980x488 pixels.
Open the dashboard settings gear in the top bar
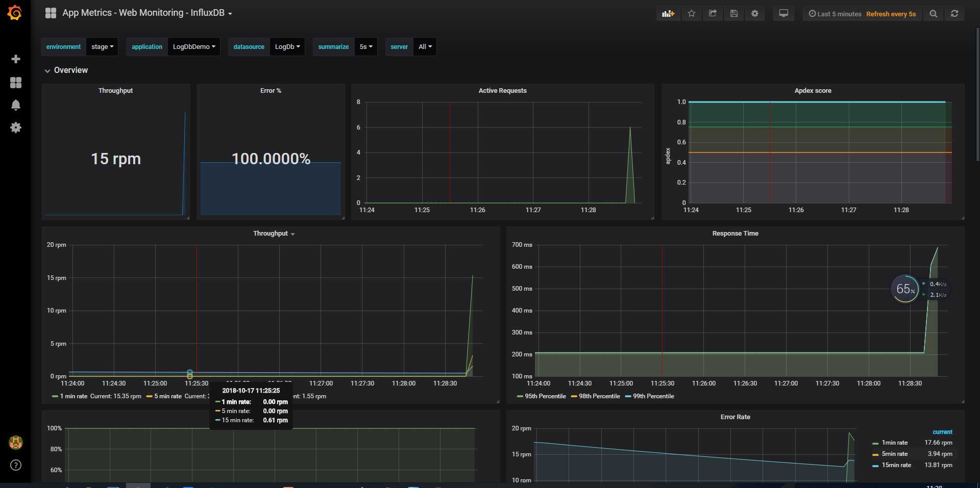(755, 14)
